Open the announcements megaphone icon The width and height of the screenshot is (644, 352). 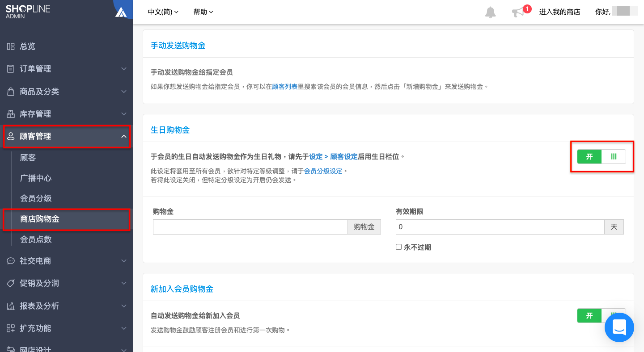[518, 13]
